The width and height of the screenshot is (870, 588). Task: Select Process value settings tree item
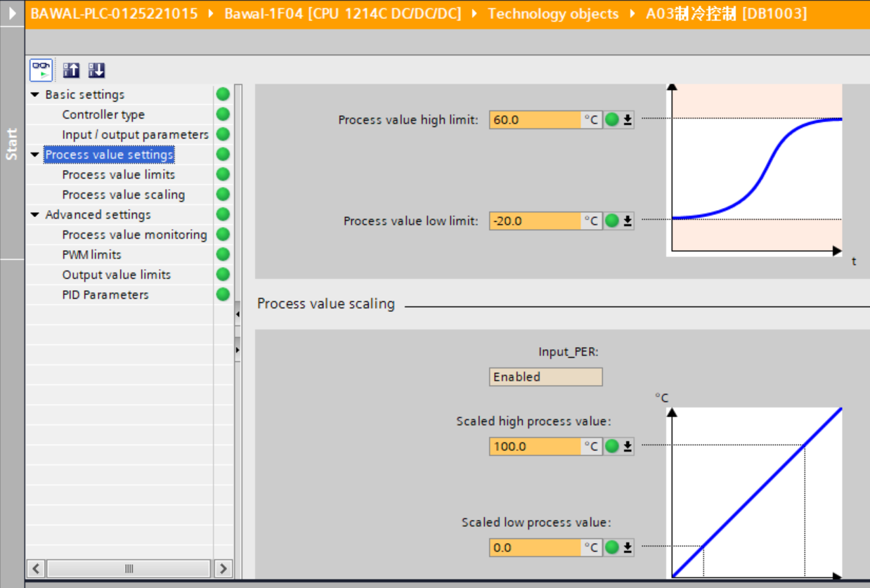109,155
